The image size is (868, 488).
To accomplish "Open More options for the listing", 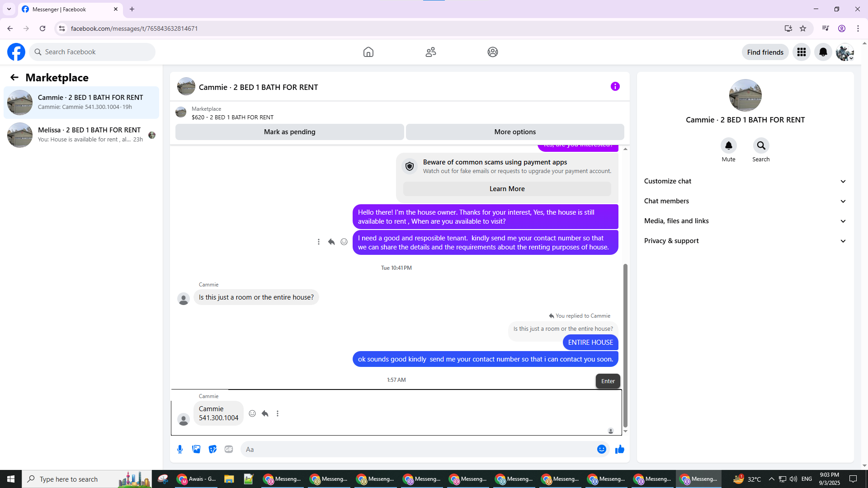I will pyautogui.click(x=515, y=132).
